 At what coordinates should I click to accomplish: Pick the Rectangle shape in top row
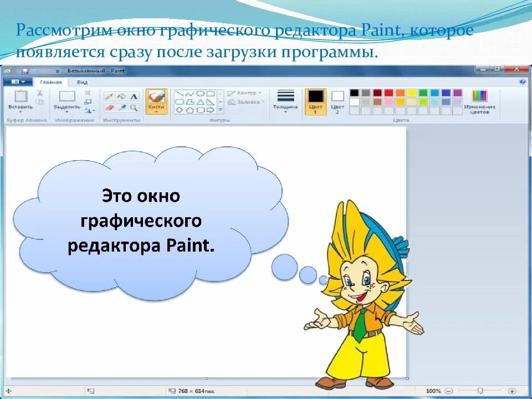(211, 94)
